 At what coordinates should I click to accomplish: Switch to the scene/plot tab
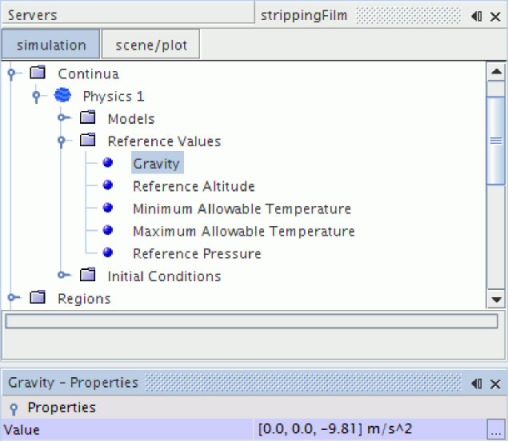tap(151, 44)
